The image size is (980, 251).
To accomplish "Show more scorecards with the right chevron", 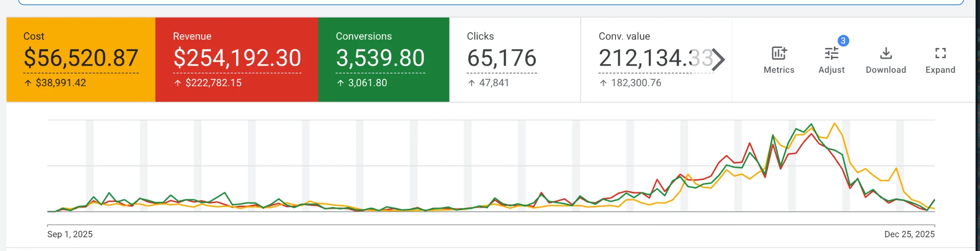I will [718, 60].
